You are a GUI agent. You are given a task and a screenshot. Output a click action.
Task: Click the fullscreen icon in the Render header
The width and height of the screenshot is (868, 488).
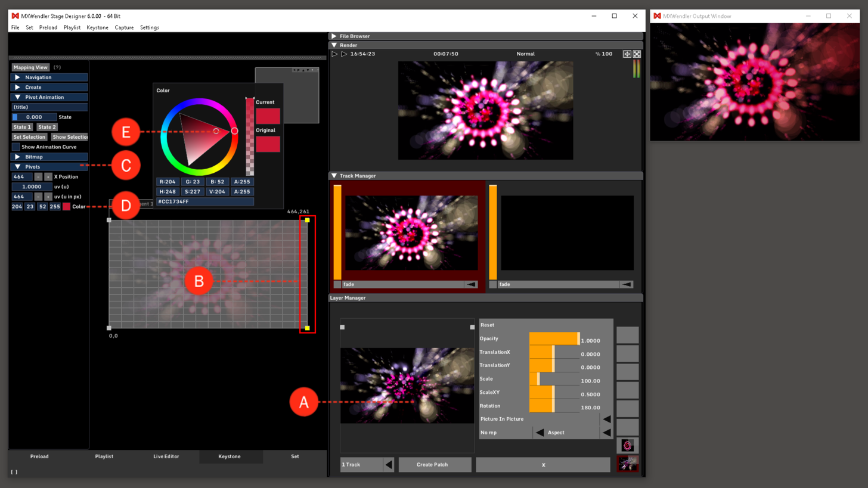pos(637,54)
